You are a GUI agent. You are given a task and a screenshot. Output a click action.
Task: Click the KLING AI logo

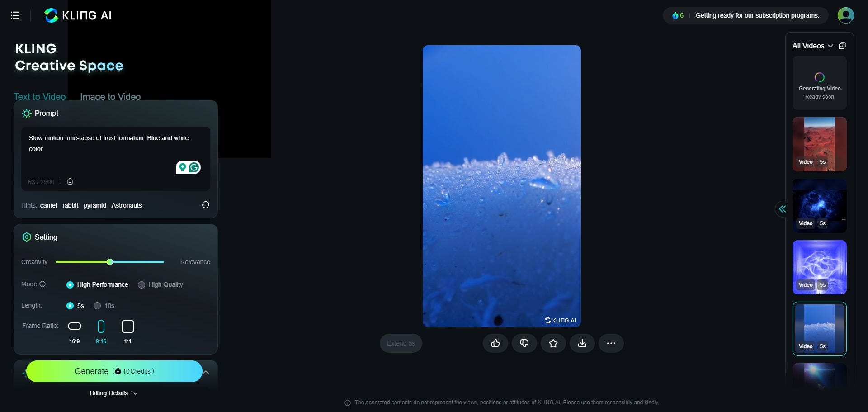point(78,15)
